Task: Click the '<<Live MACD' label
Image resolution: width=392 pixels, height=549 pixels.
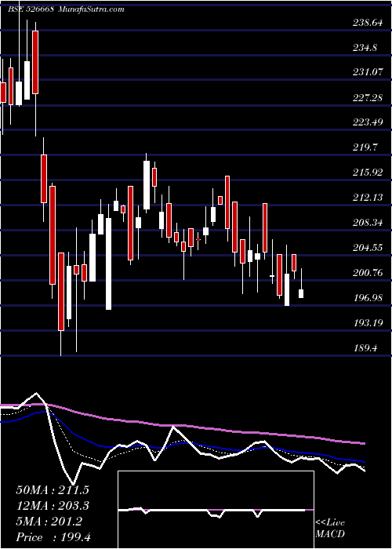Action: pyautogui.click(x=330, y=529)
